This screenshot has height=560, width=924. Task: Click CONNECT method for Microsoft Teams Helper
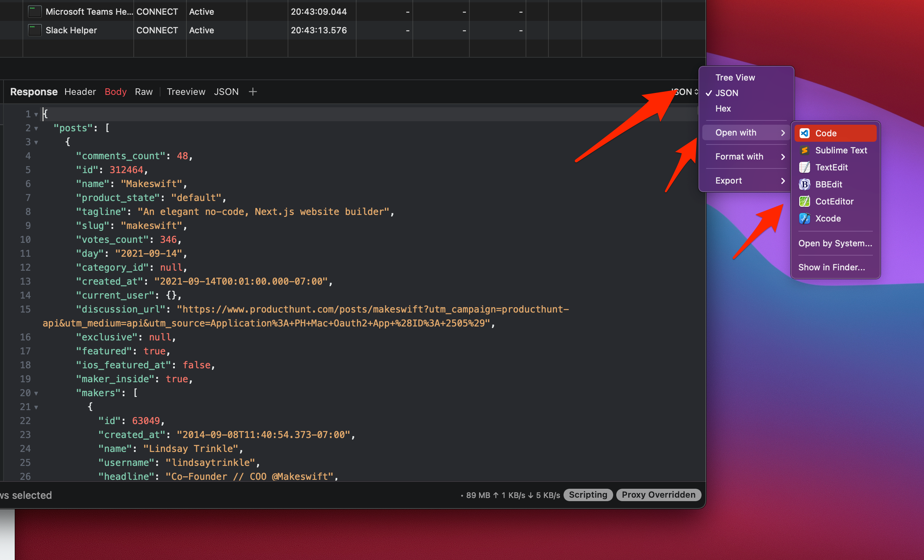(157, 12)
